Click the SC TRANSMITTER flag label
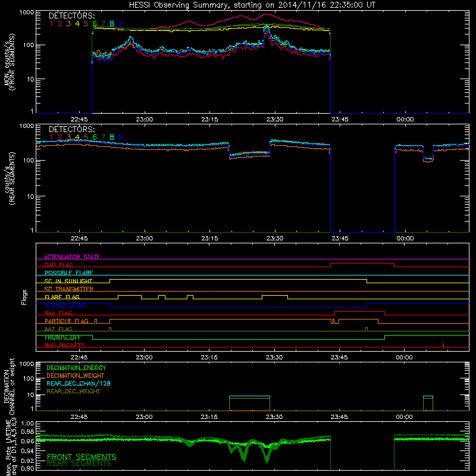Image resolution: width=476 pixels, height=476 pixels. point(69,289)
